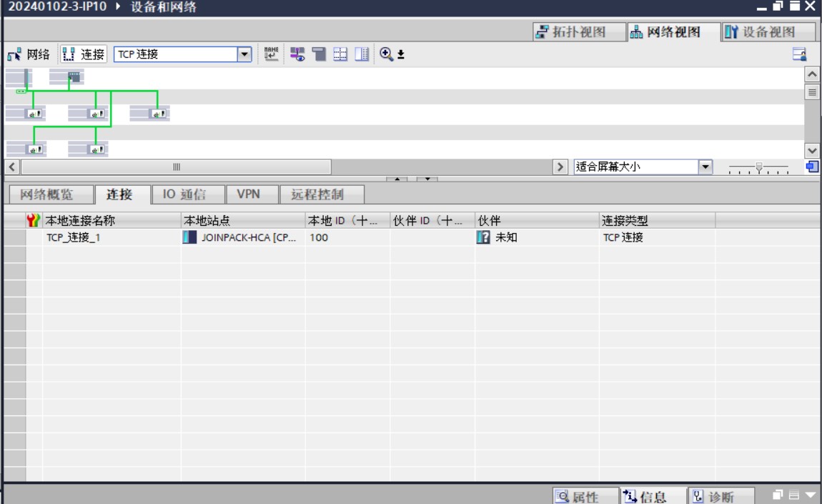Toggle the 网络 (Network) mode button
Screen dimensions: 822x504
click(x=29, y=54)
